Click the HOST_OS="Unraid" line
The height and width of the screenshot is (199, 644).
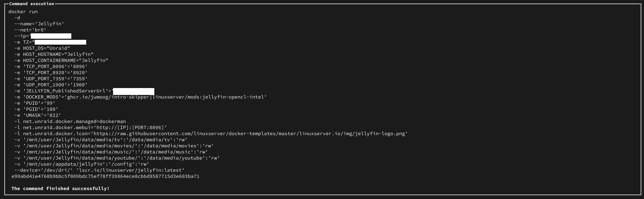pos(42,48)
